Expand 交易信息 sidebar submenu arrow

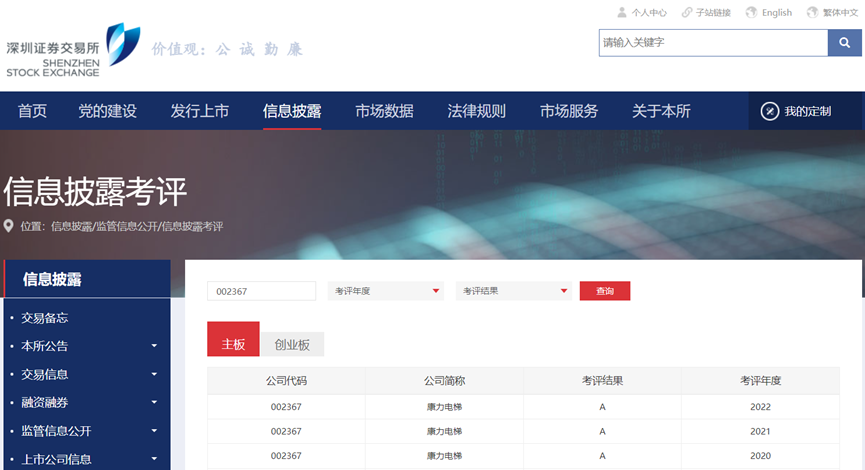click(154, 374)
